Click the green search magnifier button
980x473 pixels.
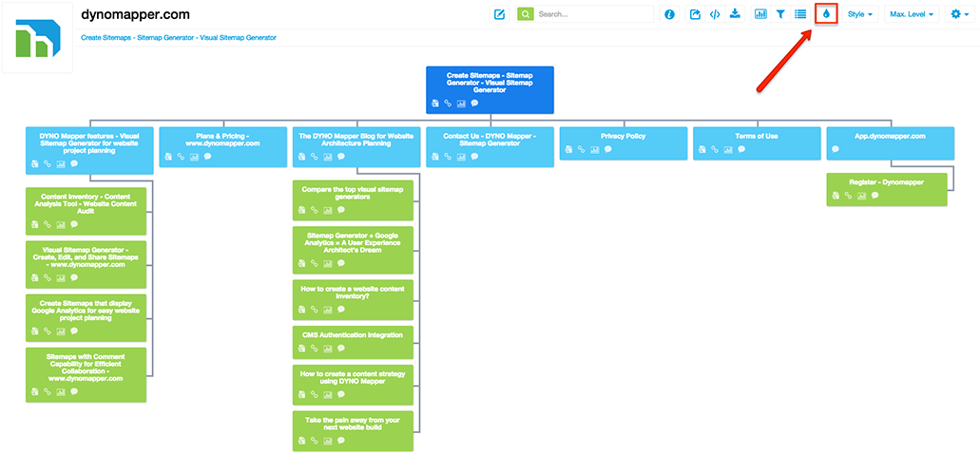click(x=526, y=13)
